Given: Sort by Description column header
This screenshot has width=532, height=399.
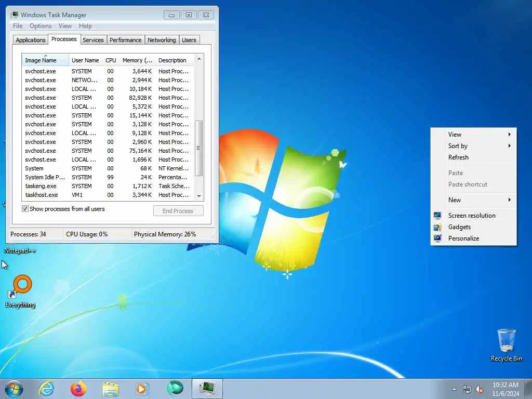Looking at the screenshot, I should tap(175, 60).
